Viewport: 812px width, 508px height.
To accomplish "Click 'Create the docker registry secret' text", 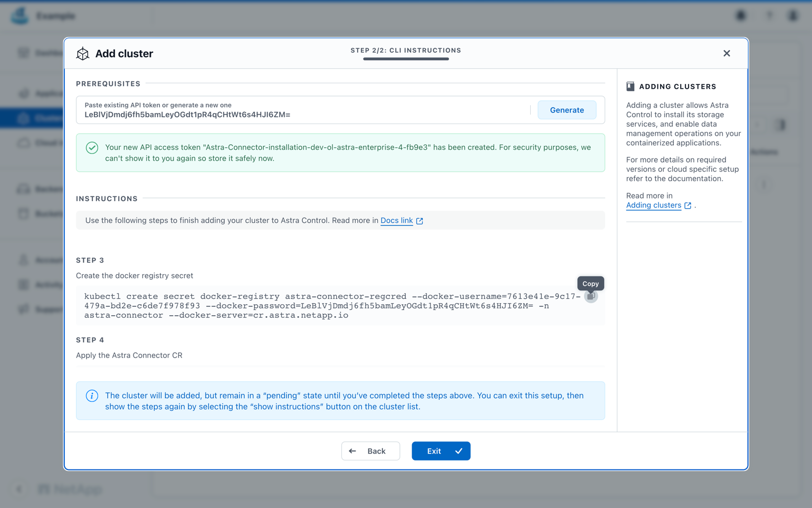I will point(135,276).
